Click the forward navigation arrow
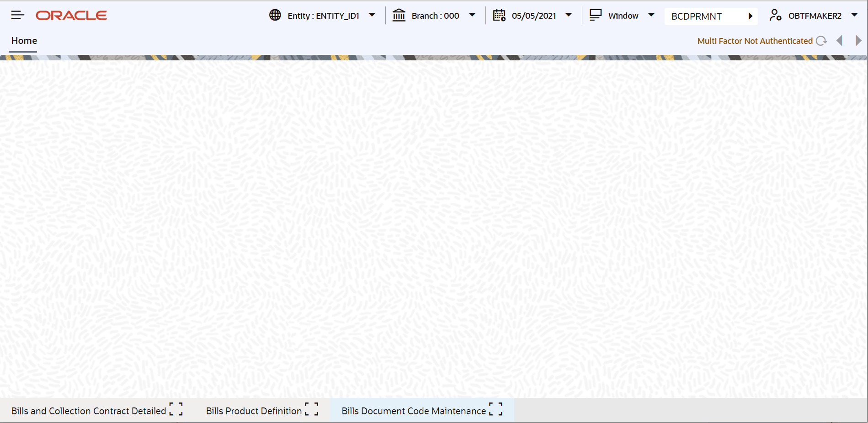 (858, 40)
